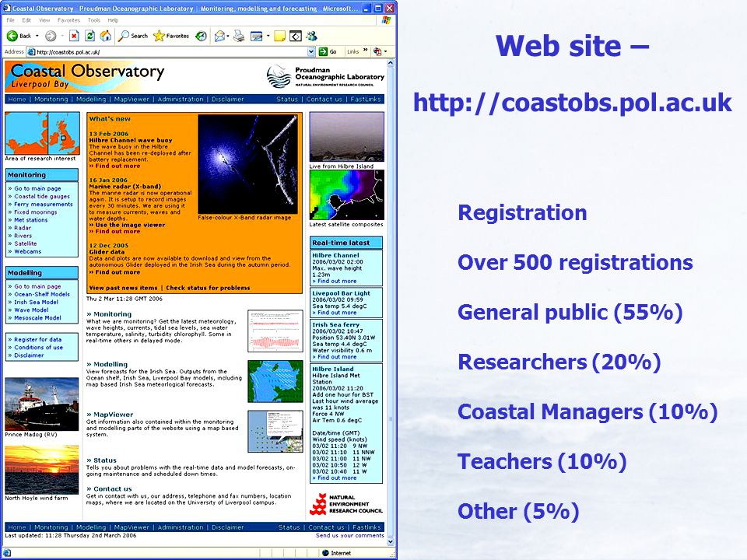The image size is (747, 560).
Task: Click the Live from Hilbre Island webcam image
Action: 346,137
